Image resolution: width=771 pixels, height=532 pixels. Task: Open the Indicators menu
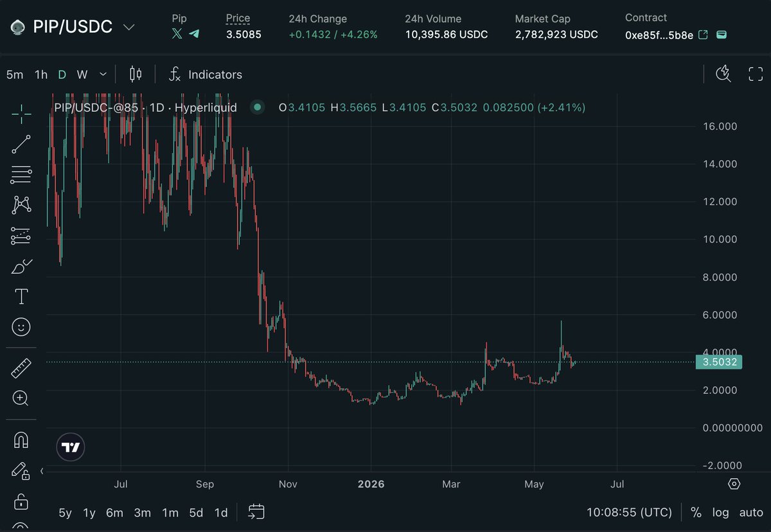[206, 75]
